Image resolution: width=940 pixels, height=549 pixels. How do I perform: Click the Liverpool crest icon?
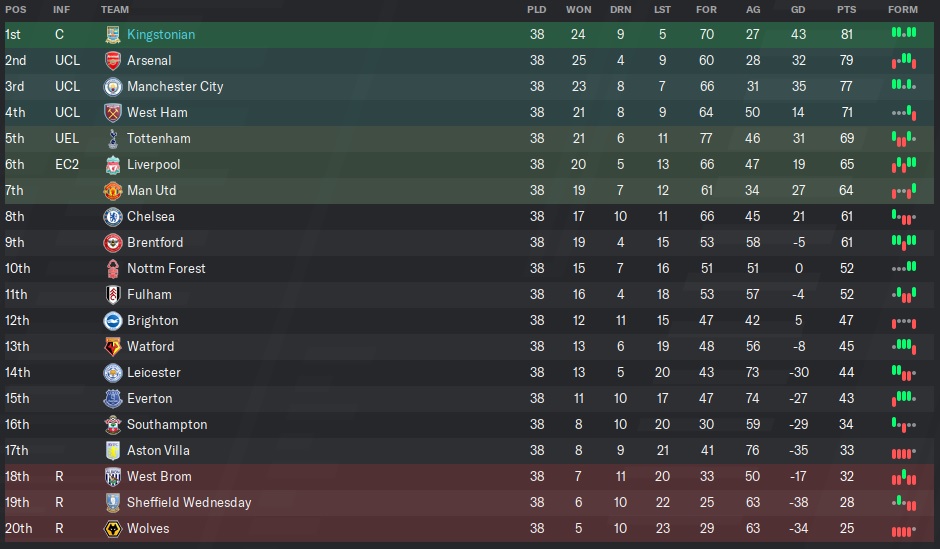[x=113, y=164]
